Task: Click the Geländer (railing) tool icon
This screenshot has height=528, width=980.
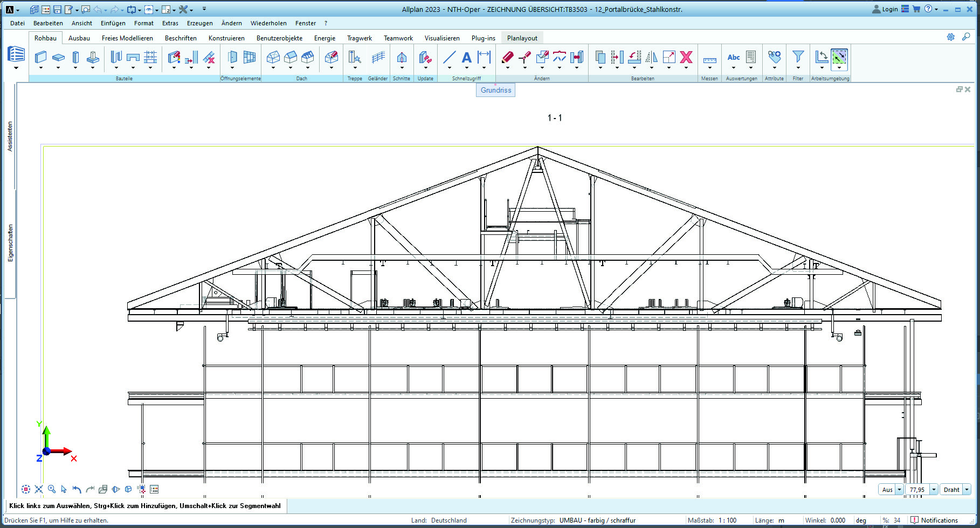Action: (378, 57)
